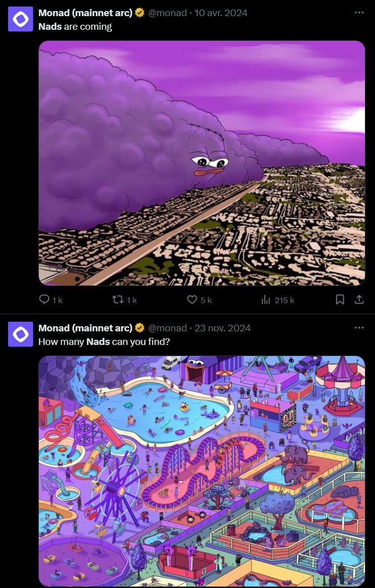Open Monad avatar on the second tweet
The image size is (375, 588).
click(21, 334)
